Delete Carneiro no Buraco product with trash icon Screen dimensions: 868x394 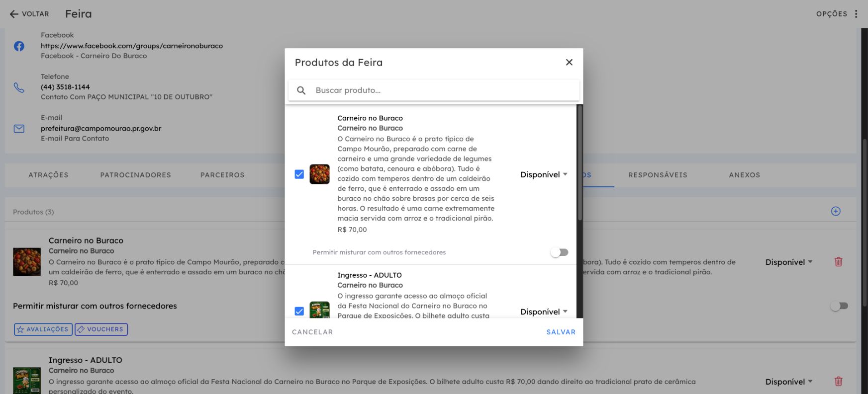[838, 262]
